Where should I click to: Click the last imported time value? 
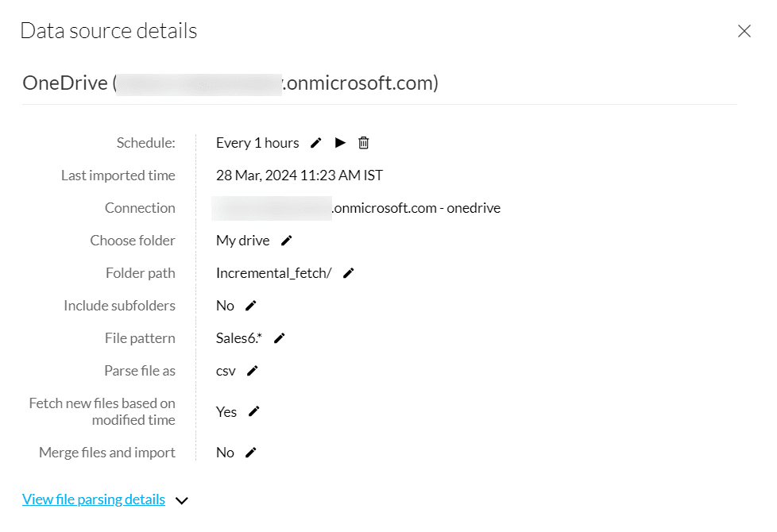[300, 175]
